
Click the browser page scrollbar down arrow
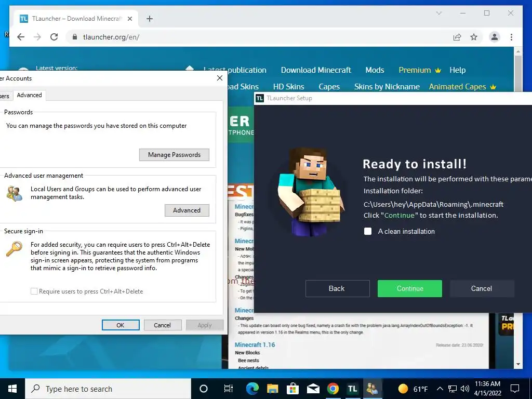click(518, 364)
